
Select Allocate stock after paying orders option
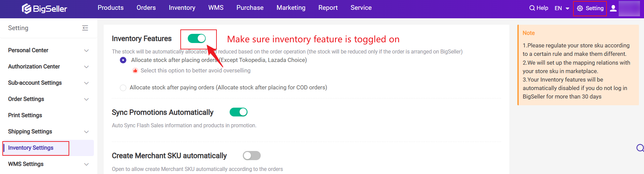(x=123, y=88)
